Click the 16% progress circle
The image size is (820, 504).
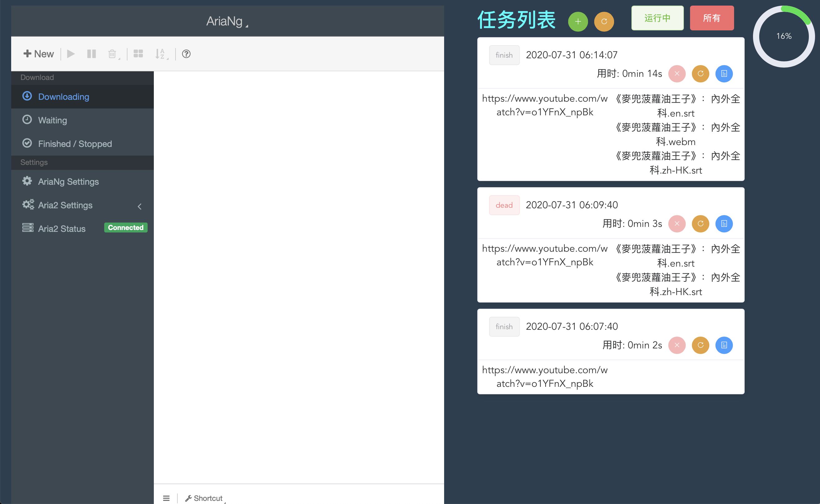click(x=784, y=37)
